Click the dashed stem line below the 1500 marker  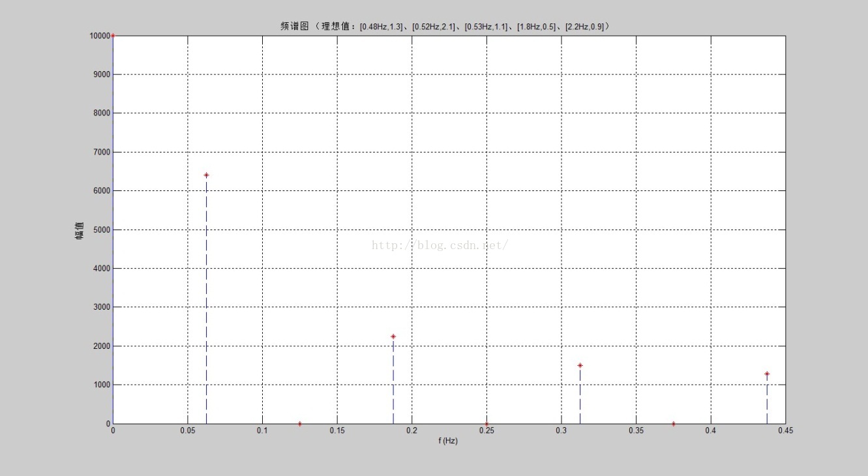(x=580, y=395)
